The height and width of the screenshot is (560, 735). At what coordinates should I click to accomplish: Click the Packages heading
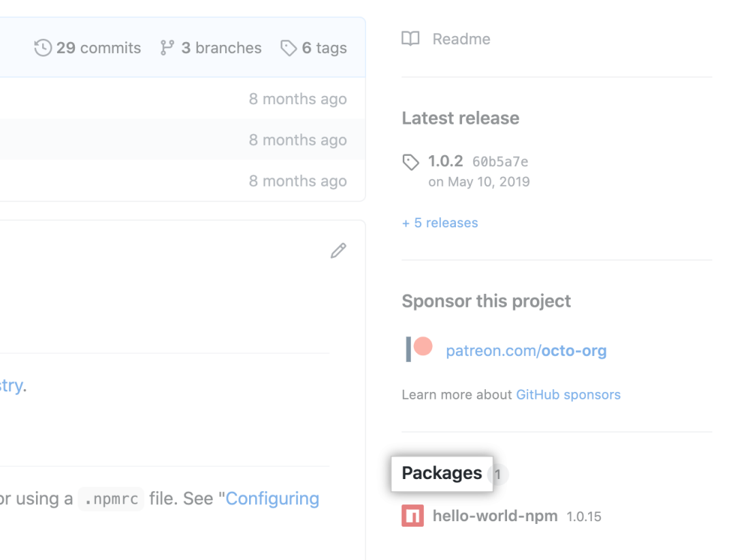442,474
